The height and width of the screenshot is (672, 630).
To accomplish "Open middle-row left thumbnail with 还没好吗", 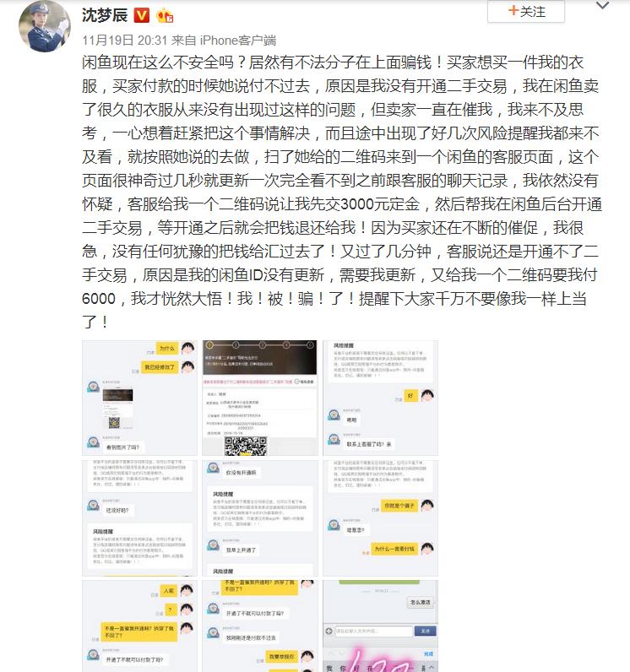I will point(139,518).
